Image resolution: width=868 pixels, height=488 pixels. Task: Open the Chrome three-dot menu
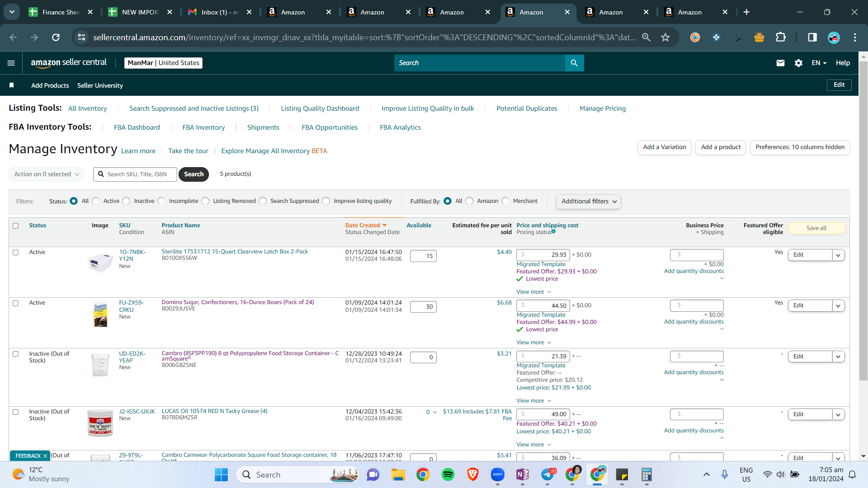pyautogui.click(x=855, y=37)
